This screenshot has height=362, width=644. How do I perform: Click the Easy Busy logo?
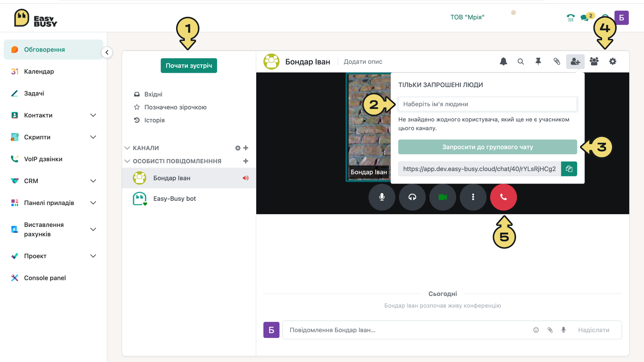(x=36, y=18)
